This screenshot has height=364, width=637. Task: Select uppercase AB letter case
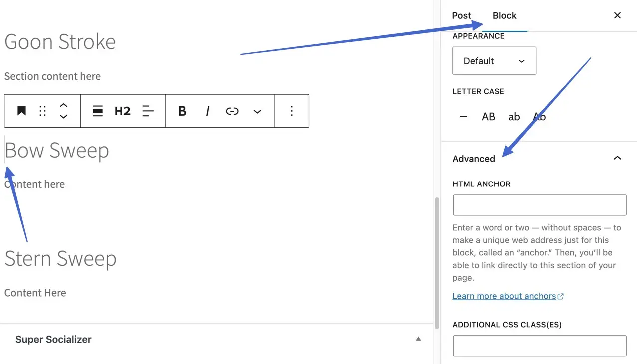pyautogui.click(x=488, y=117)
